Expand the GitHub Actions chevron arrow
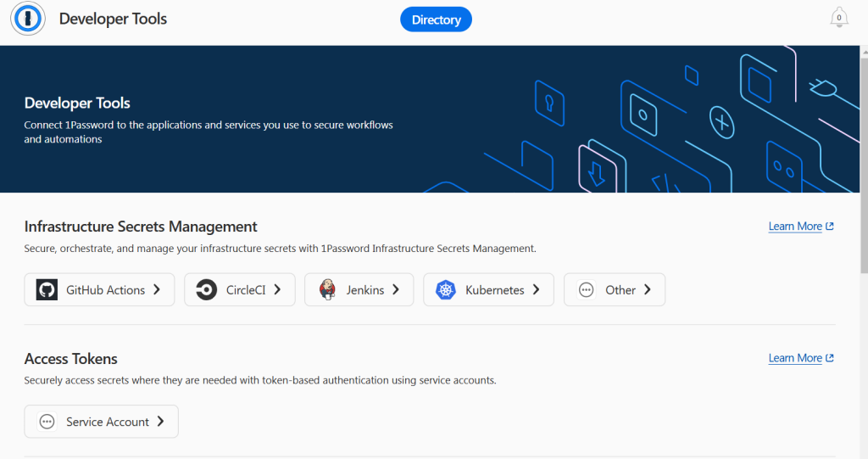The height and width of the screenshot is (459, 868). point(157,290)
